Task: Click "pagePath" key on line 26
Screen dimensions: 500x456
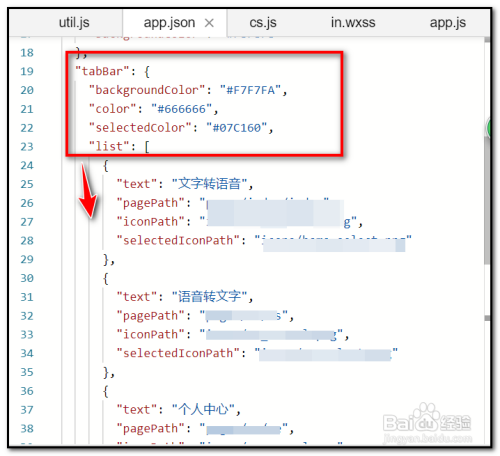Action: (x=150, y=203)
